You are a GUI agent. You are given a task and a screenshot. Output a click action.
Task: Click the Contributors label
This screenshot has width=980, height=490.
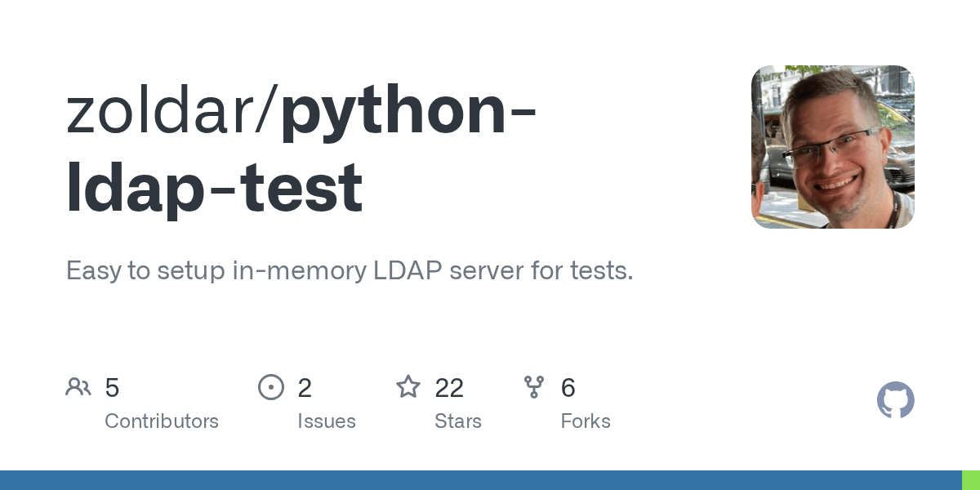pos(162,421)
